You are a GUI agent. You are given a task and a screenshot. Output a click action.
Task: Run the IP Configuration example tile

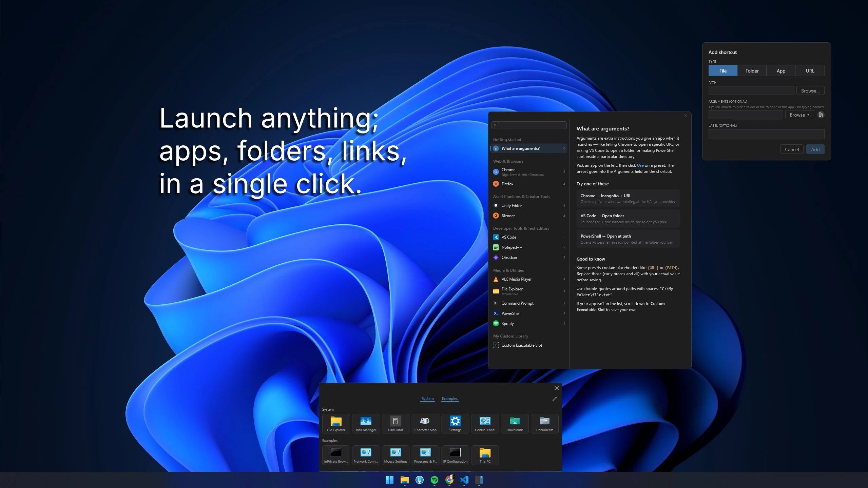pos(455,455)
